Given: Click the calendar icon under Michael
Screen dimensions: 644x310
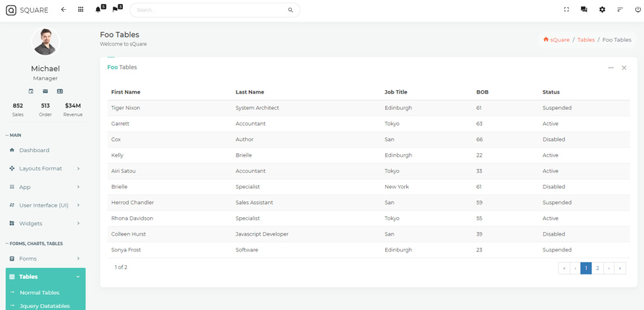Looking at the screenshot, I should click(x=31, y=91).
